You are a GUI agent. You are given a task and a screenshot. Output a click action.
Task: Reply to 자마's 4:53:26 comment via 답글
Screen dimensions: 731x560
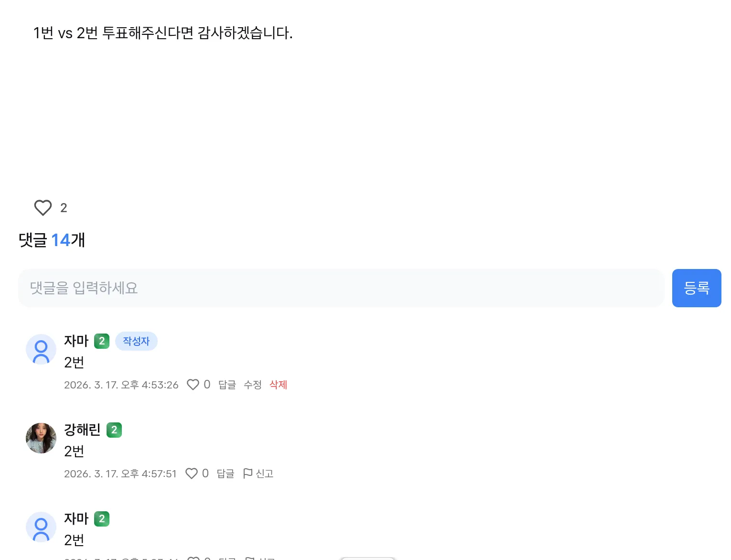227,385
